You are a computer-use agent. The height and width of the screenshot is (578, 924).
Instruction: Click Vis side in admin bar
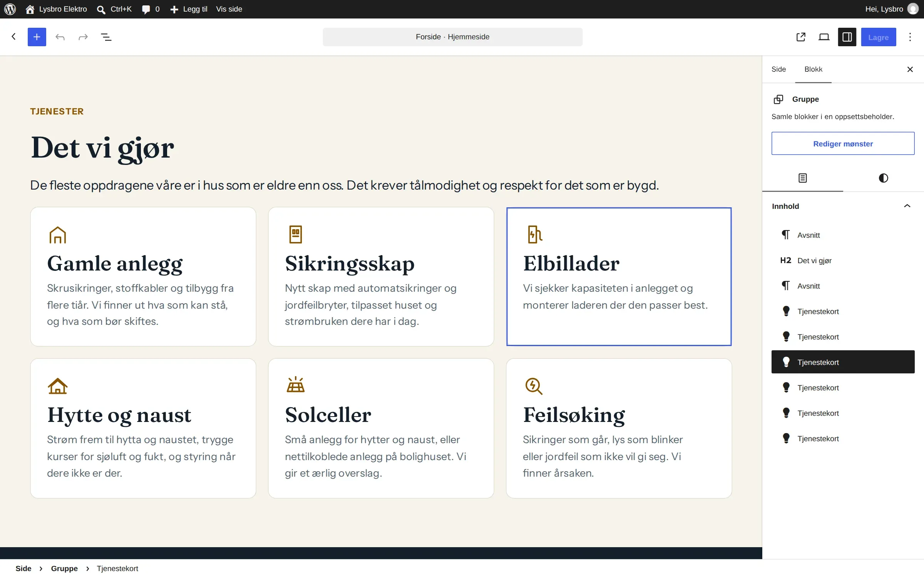[229, 9]
